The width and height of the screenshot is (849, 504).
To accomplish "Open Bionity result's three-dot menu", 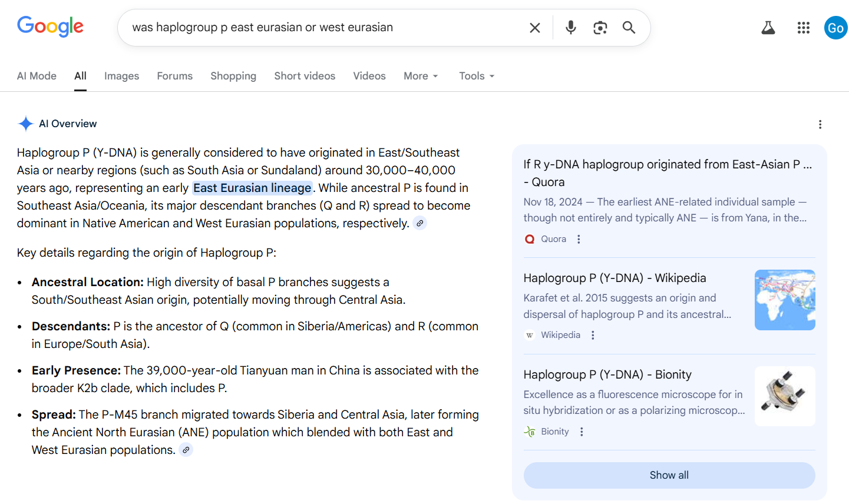I will tap(582, 432).
